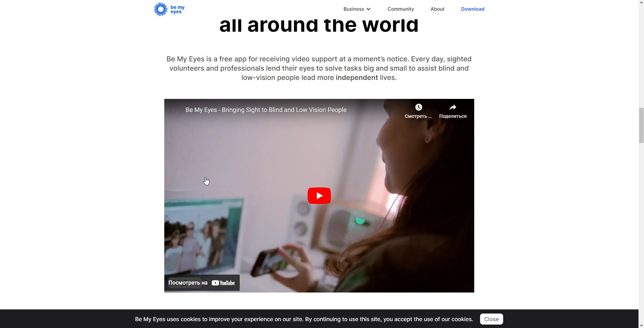The height and width of the screenshot is (328, 644).
Task: Click the smartphone shown in the video thumbnail
Action: coord(272,262)
